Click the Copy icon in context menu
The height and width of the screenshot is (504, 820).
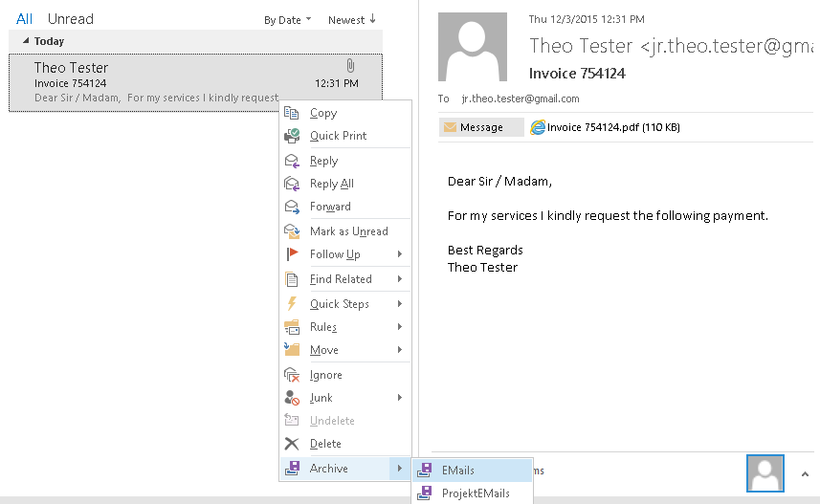(292, 113)
